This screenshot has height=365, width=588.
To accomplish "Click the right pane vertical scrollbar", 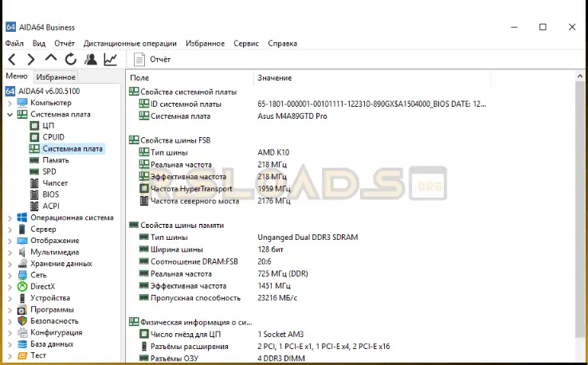I will [580, 215].
